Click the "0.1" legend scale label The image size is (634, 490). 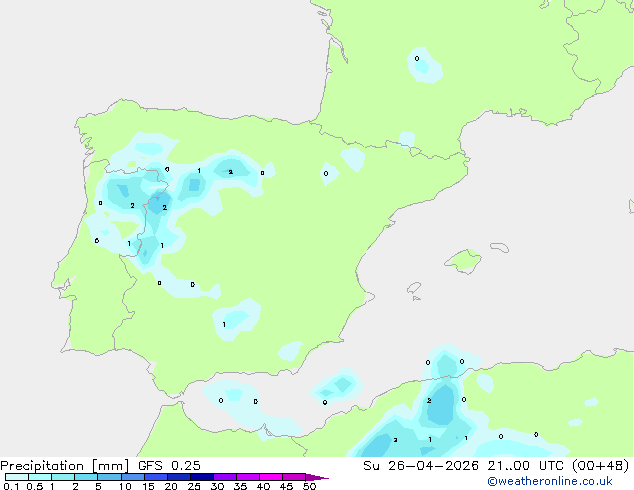[x=11, y=486]
